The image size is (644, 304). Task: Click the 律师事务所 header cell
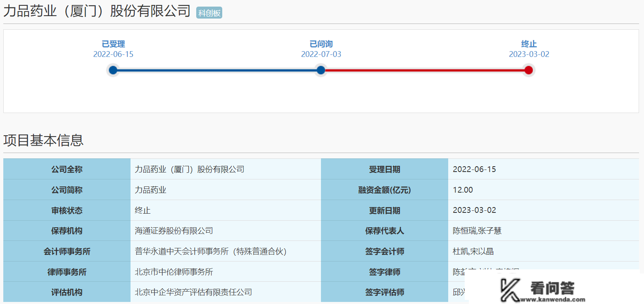(x=67, y=272)
